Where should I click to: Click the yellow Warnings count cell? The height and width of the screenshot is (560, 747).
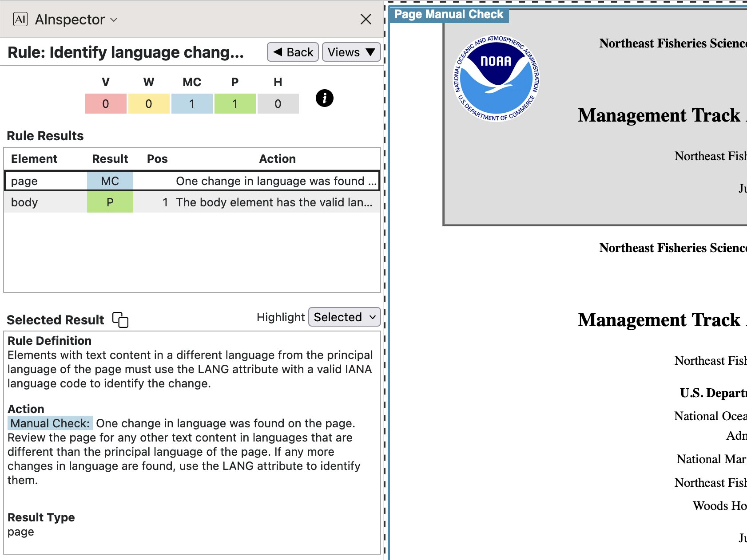point(149,104)
